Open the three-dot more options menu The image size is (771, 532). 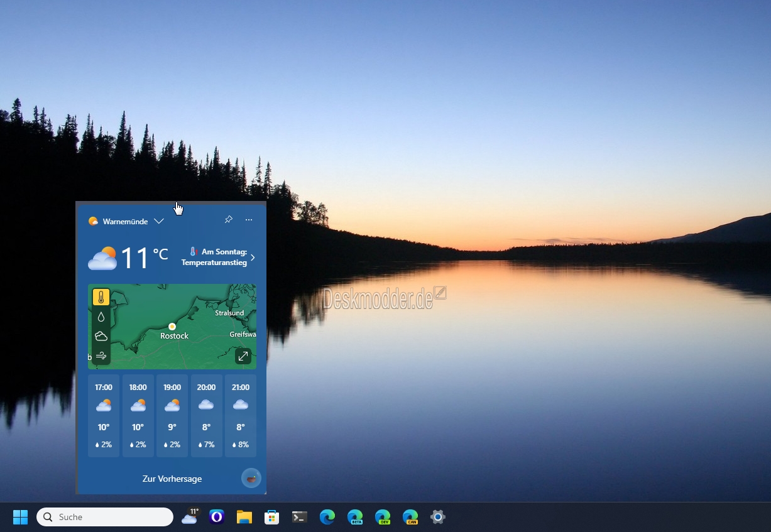249,220
